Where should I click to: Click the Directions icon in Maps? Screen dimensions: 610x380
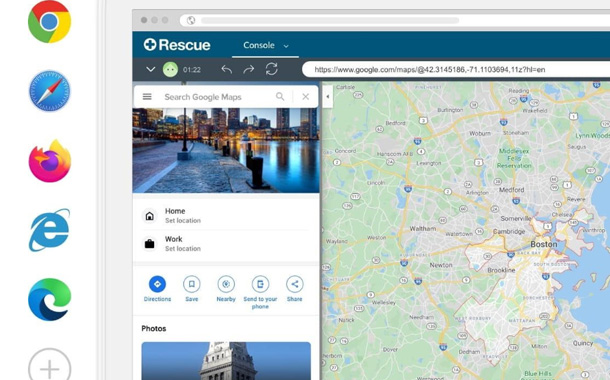tap(157, 284)
